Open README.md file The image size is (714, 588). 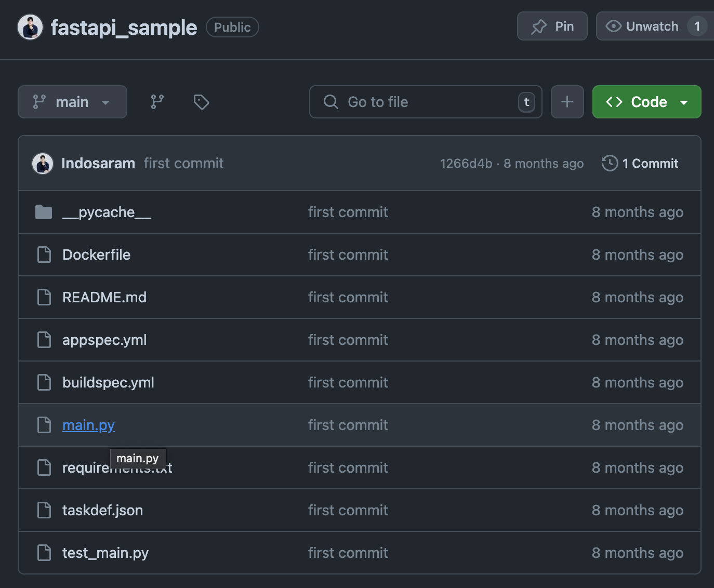tap(104, 297)
